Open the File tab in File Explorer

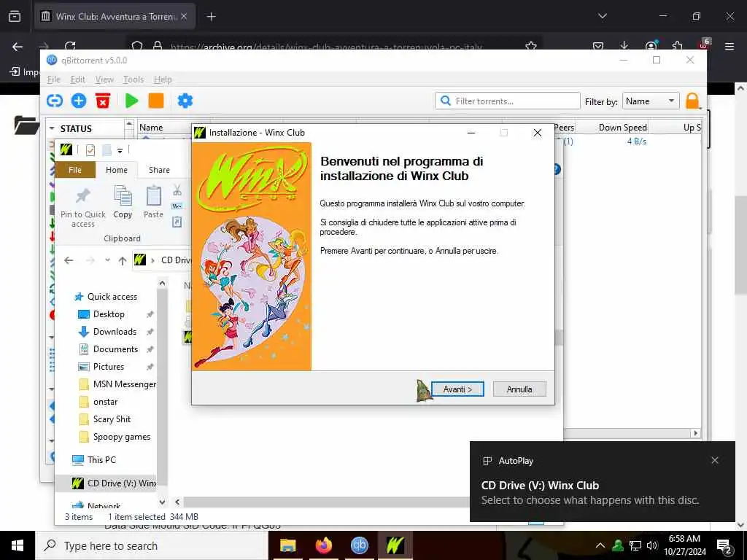75,170
